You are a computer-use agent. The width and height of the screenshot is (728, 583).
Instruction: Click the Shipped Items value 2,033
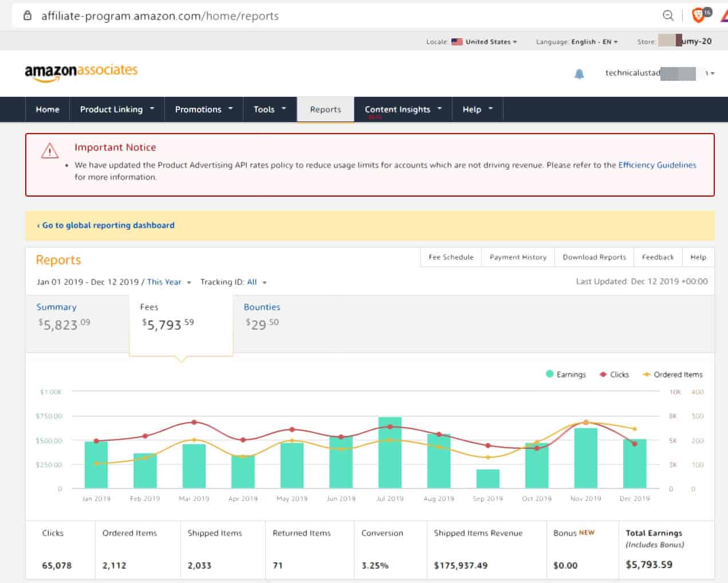pos(199,565)
